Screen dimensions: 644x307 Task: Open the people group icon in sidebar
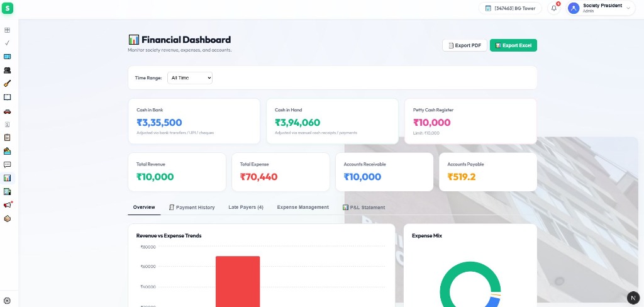pos(7,70)
